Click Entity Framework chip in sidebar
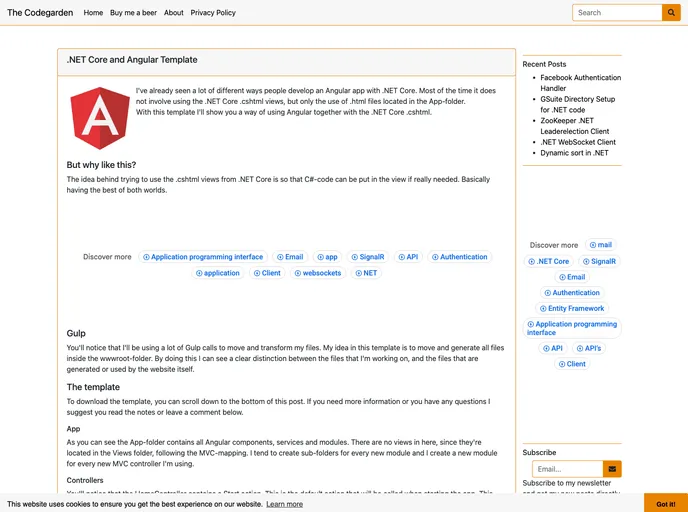 coord(572,309)
